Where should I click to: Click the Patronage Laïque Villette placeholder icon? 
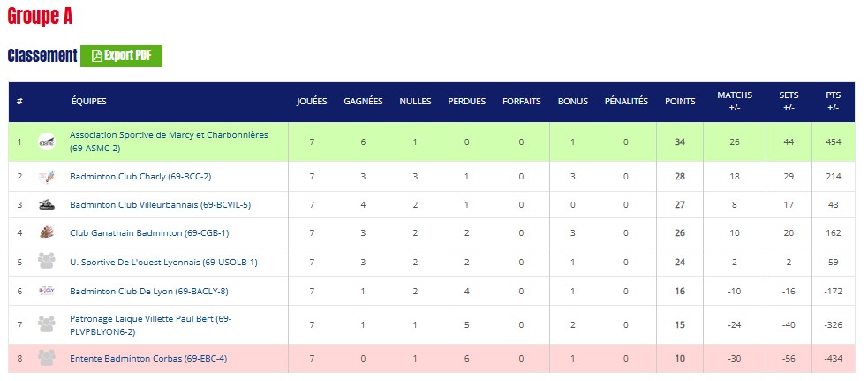coord(47,324)
